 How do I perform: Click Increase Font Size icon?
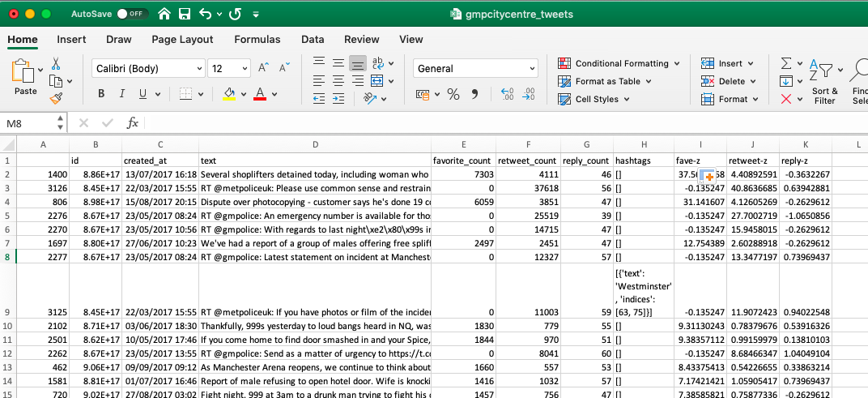265,69
